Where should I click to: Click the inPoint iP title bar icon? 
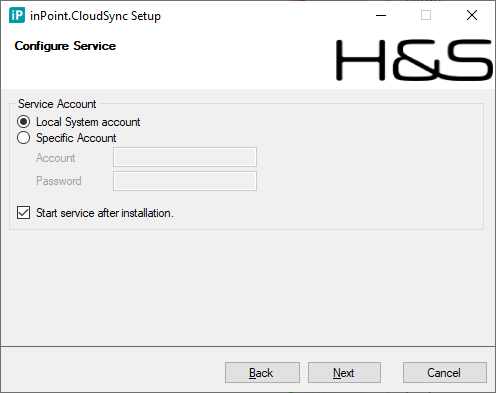coord(17,15)
